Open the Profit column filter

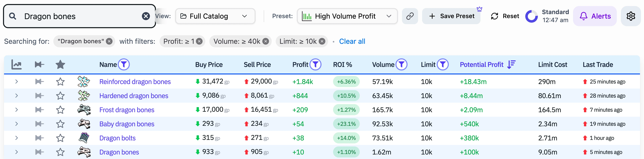(x=315, y=65)
